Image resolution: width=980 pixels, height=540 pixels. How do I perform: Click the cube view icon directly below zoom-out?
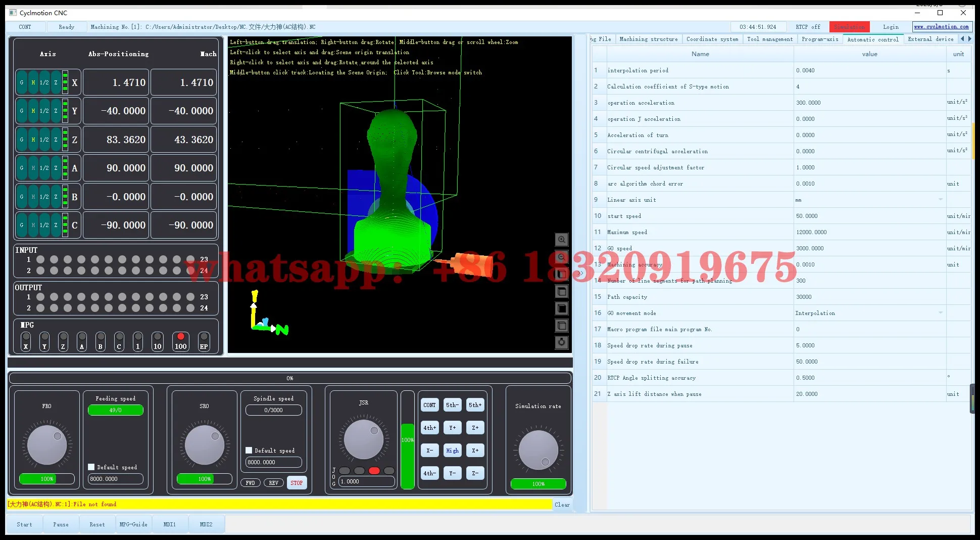coord(561,274)
